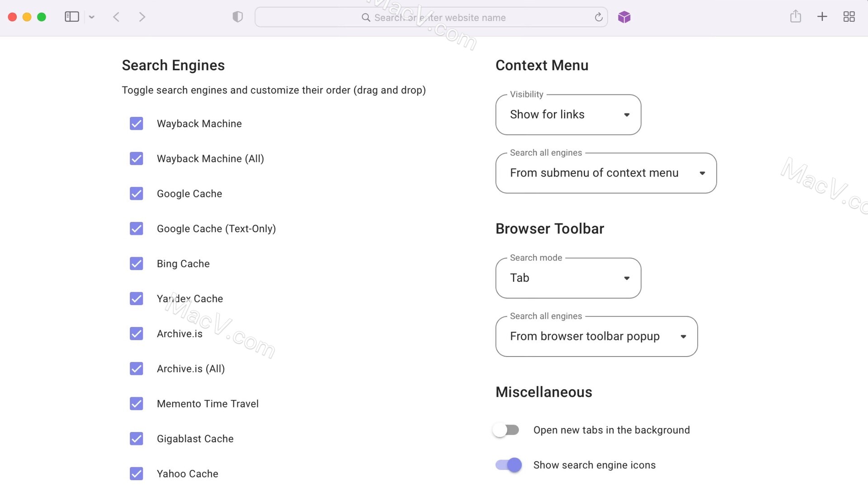
Task: Click the Bing Cache label
Action: 183,263
